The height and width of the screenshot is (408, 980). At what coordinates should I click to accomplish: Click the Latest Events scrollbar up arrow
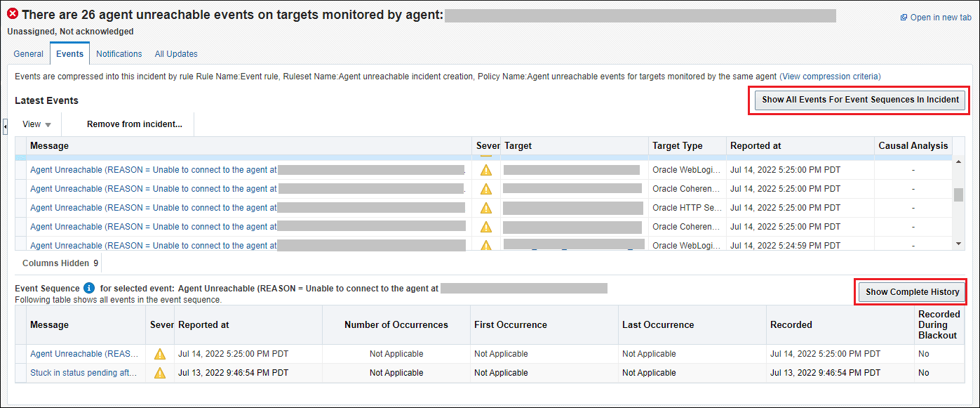point(959,161)
